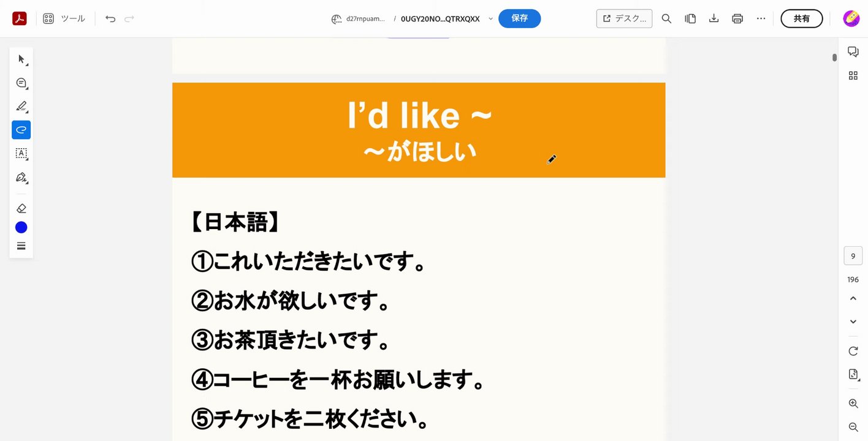This screenshot has width=868, height=441.
Task: Activate the eraser tool
Action: (21, 208)
